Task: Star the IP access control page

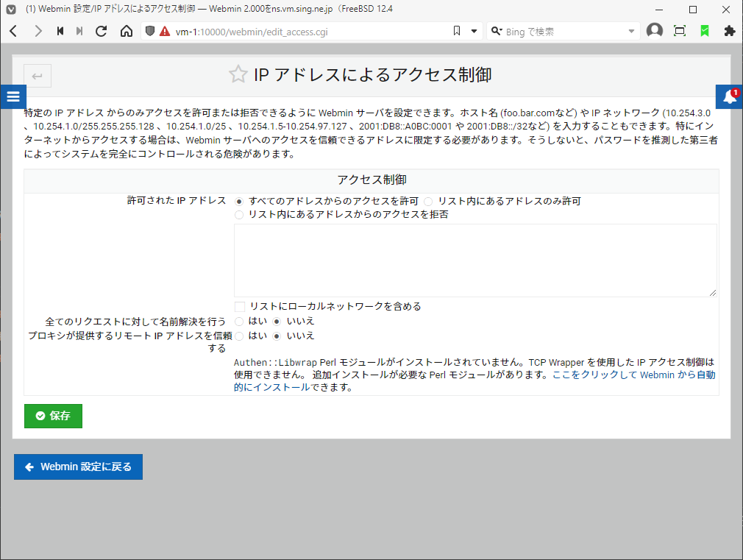Action: pos(238,74)
